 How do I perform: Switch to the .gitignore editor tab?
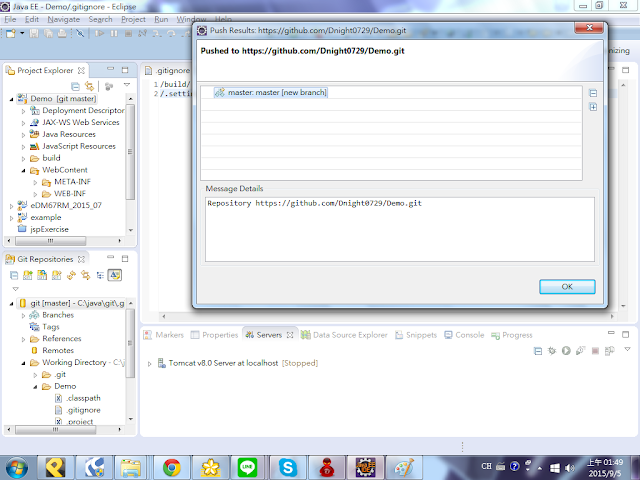(168, 71)
